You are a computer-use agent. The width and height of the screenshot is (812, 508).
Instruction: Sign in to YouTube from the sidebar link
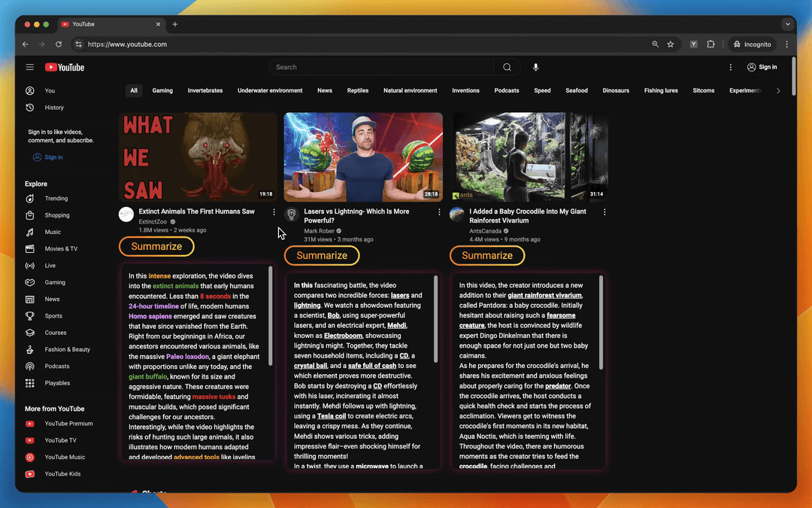coord(48,157)
